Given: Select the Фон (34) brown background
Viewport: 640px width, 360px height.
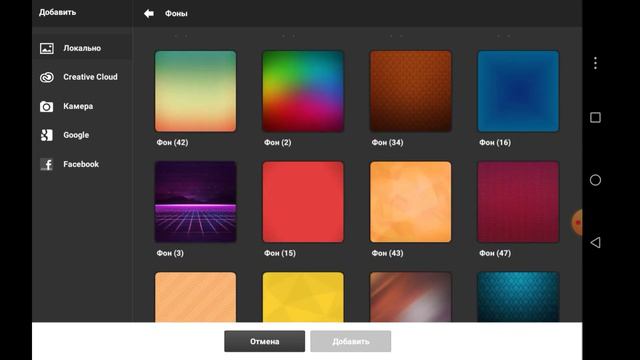Looking at the screenshot, I should point(411,91).
